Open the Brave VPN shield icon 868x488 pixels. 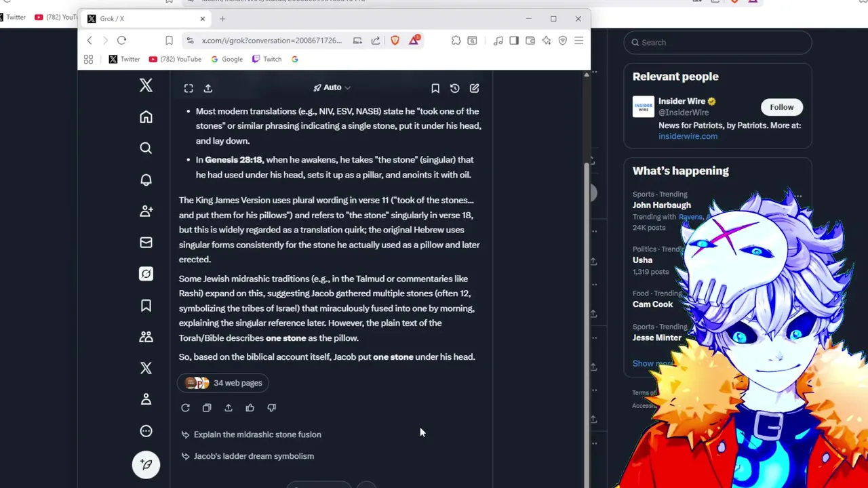[x=563, y=41]
